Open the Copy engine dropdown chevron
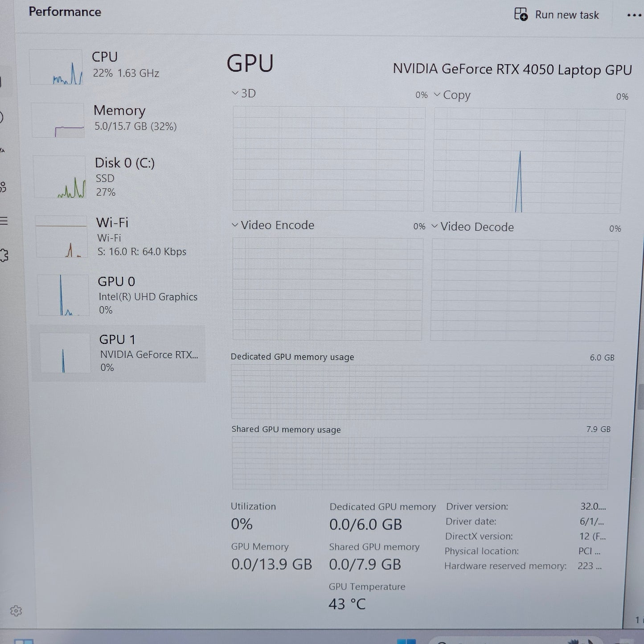The image size is (644, 644). point(437,94)
